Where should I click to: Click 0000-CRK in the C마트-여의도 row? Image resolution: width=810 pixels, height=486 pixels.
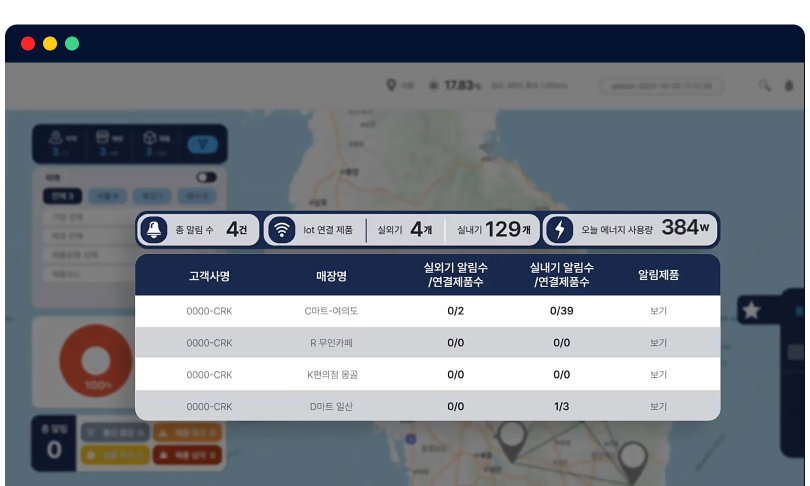click(x=209, y=311)
